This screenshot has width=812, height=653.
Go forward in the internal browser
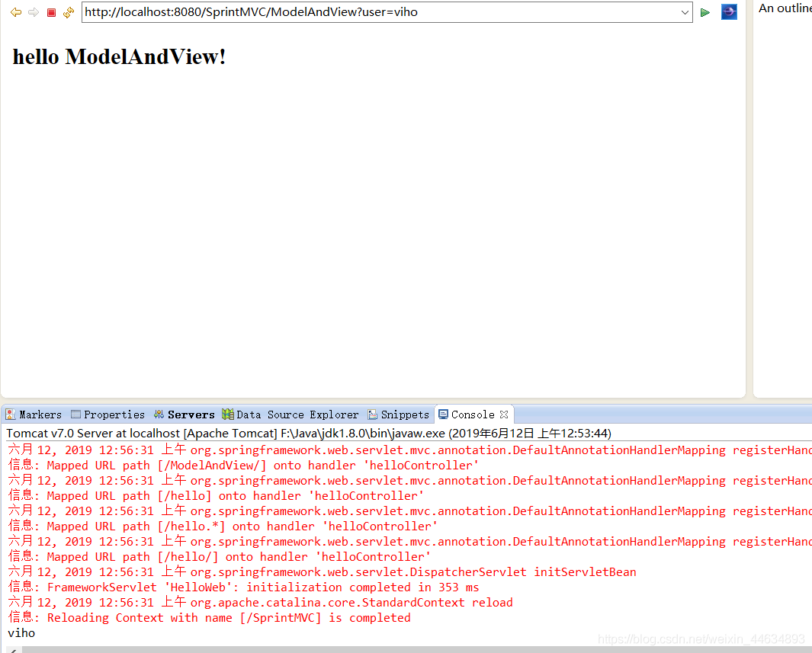[34, 12]
